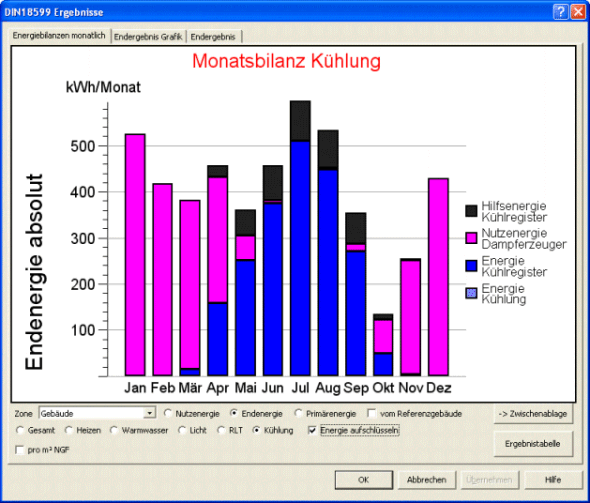Image resolution: width=590 pixels, height=503 pixels.
Task: Open the Endergebnis tab
Action: tap(213, 37)
